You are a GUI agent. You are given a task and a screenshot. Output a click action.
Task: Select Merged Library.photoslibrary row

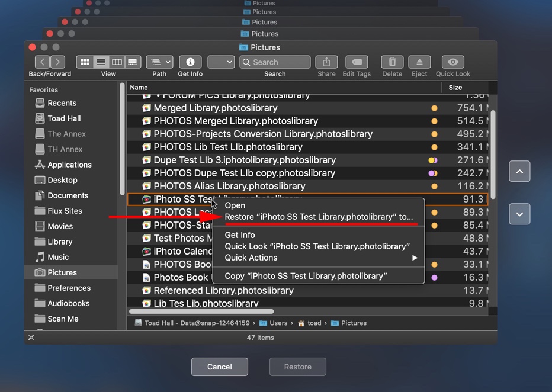(x=307, y=108)
